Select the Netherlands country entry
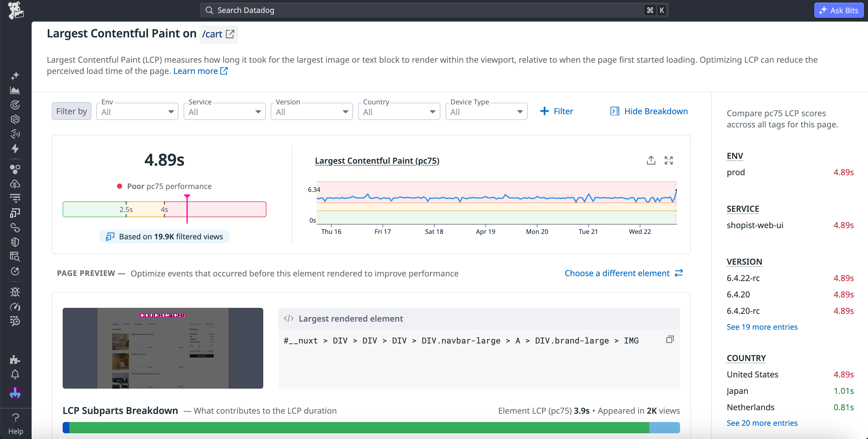The height and width of the screenshot is (439, 868). 790,407
